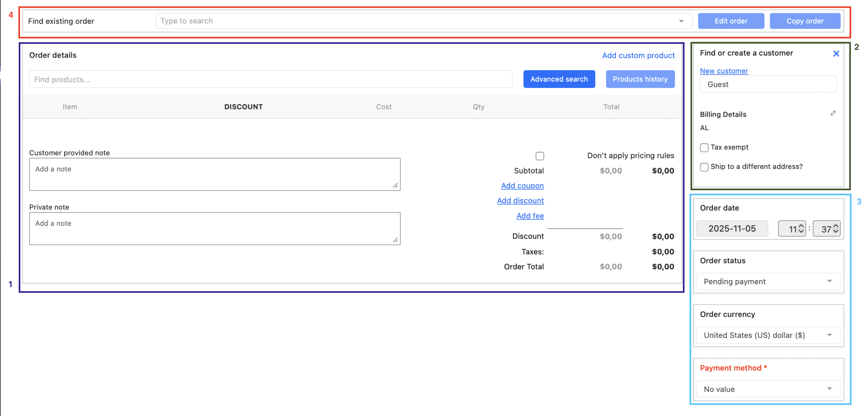This screenshot has width=868, height=416.
Task: Click the New customer link
Action: pyautogui.click(x=724, y=71)
